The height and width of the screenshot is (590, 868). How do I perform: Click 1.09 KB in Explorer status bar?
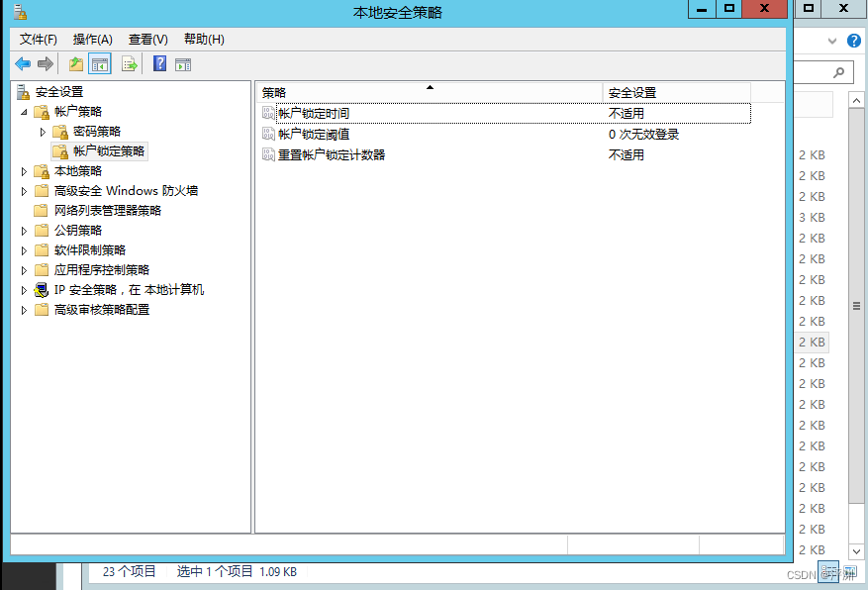pyautogui.click(x=278, y=572)
